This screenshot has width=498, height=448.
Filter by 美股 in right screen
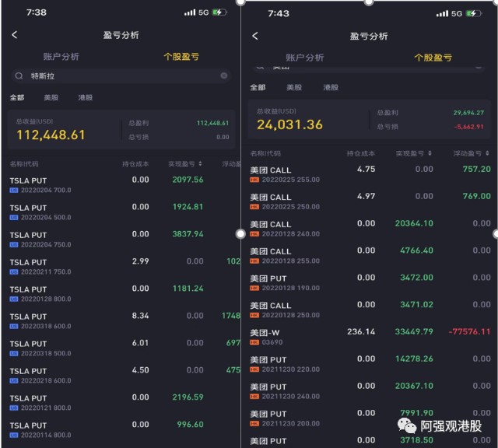coord(294,87)
